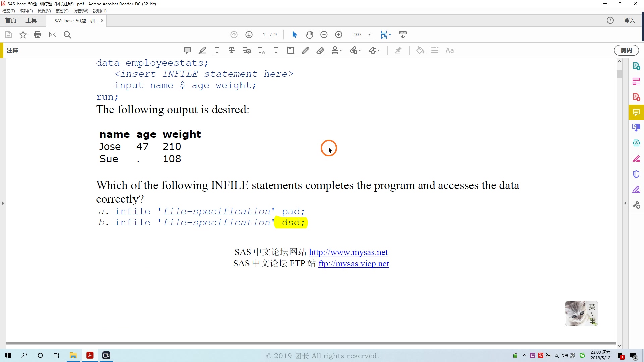Open the ftp://mysas.vicp.net link
This screenshot has width=644, height=362.
pyautogui.click(x=354, y=264)
